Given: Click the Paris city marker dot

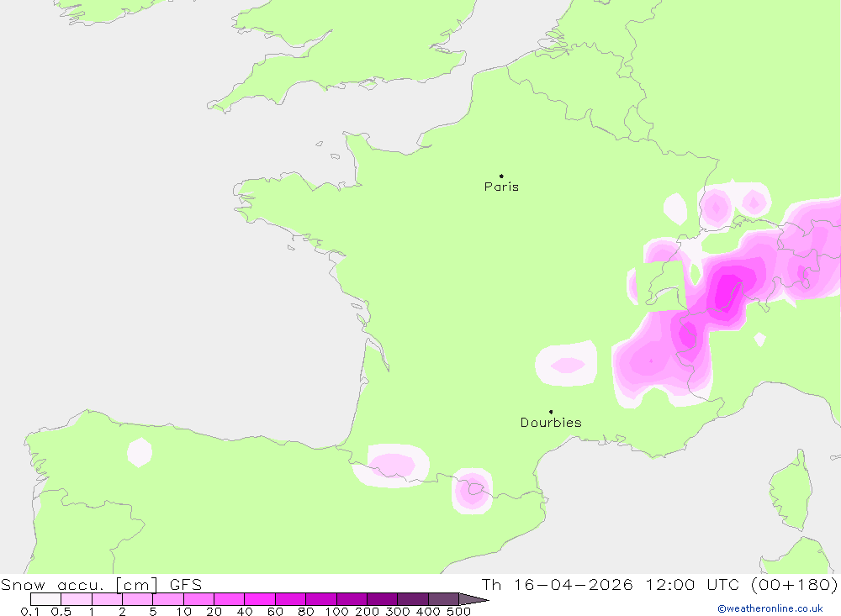Looking at the screenshot, I should tap(501, 176).
